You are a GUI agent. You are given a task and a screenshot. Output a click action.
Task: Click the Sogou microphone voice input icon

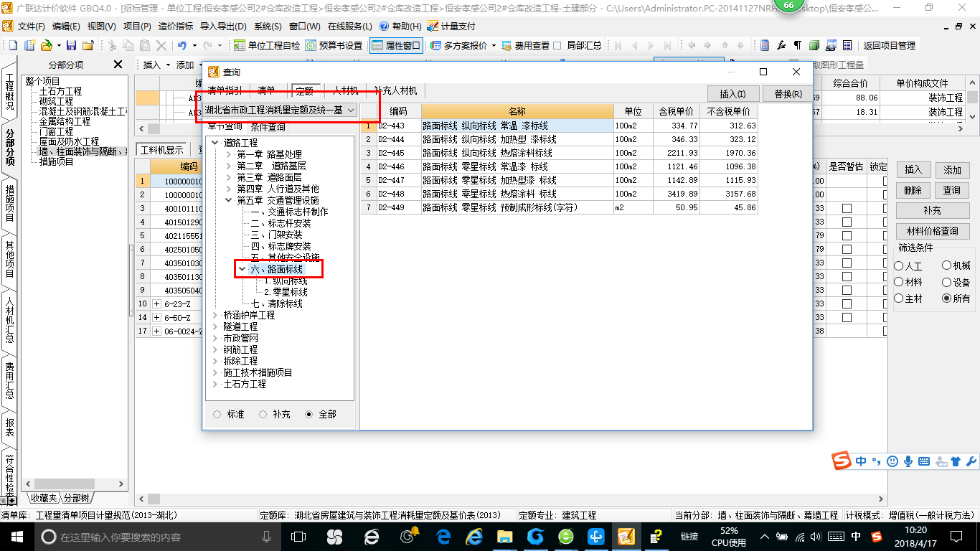[x=908, y=461]
